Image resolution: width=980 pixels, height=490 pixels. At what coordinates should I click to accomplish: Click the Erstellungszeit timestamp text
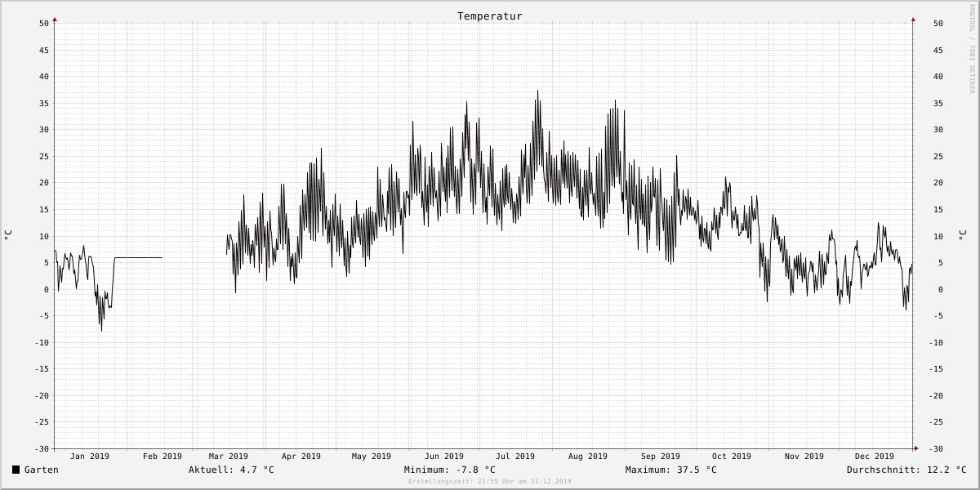(490, 482)
